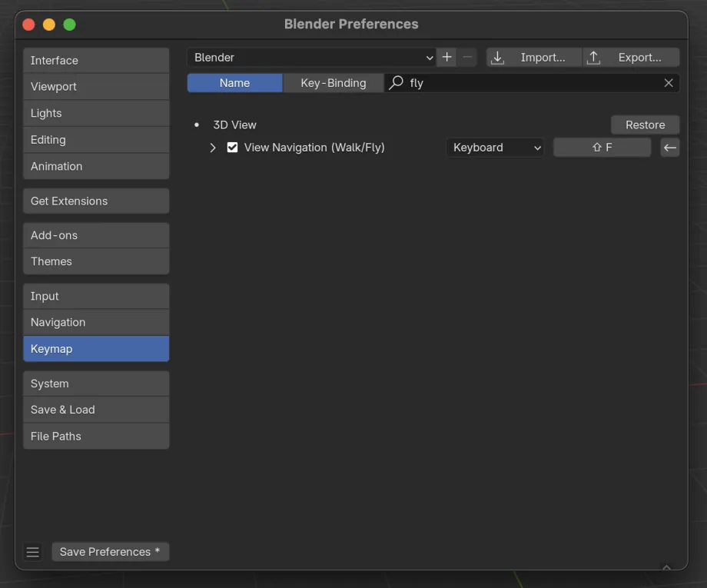Switch search filter to Key-Binding
The image size is (707, 588).
tap(334, 83)
